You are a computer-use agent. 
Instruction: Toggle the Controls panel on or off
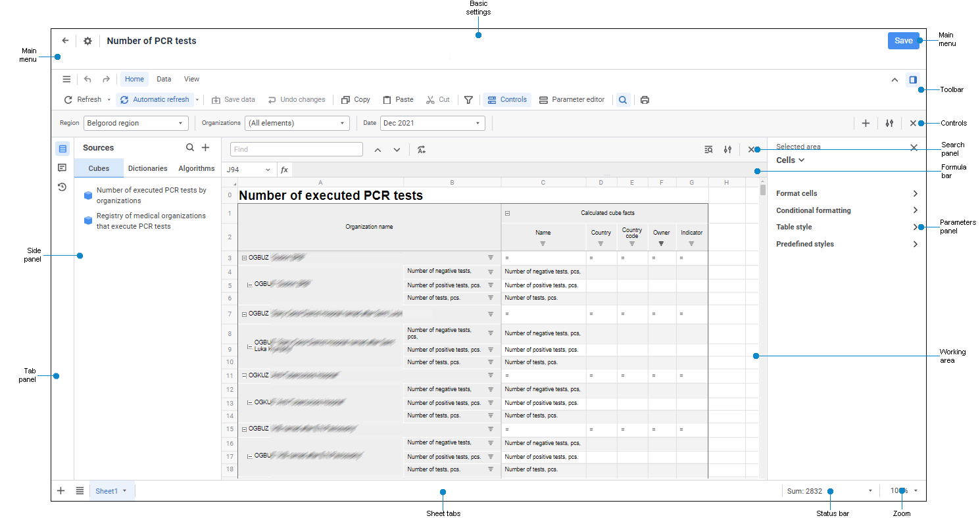[x=506, y=99]
